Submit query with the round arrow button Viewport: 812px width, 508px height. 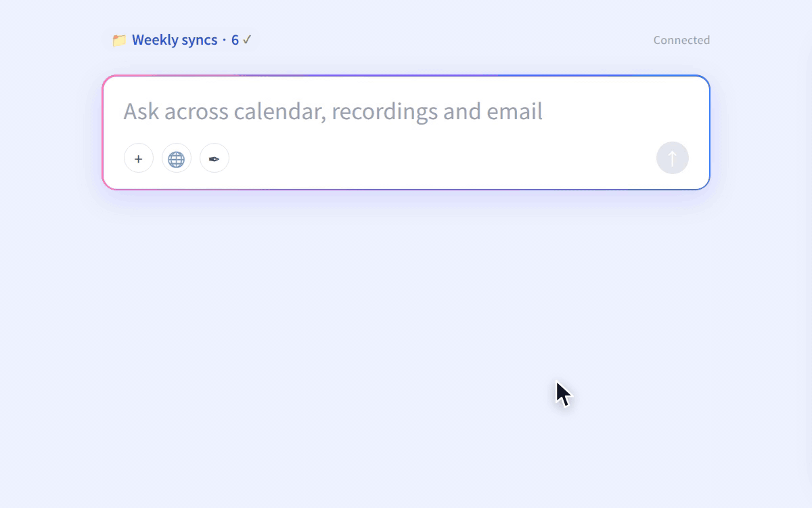coord(673,158)
